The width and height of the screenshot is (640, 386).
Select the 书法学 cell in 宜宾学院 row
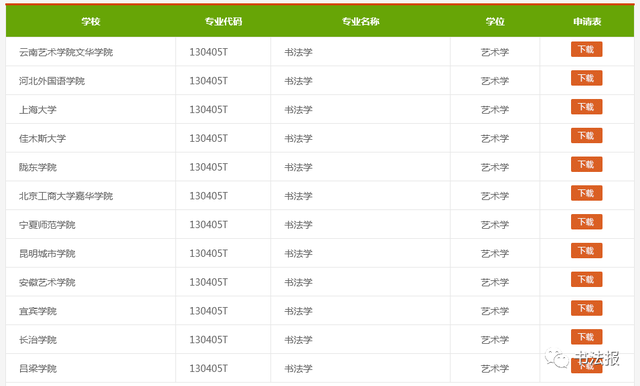[x=298, y=311]
